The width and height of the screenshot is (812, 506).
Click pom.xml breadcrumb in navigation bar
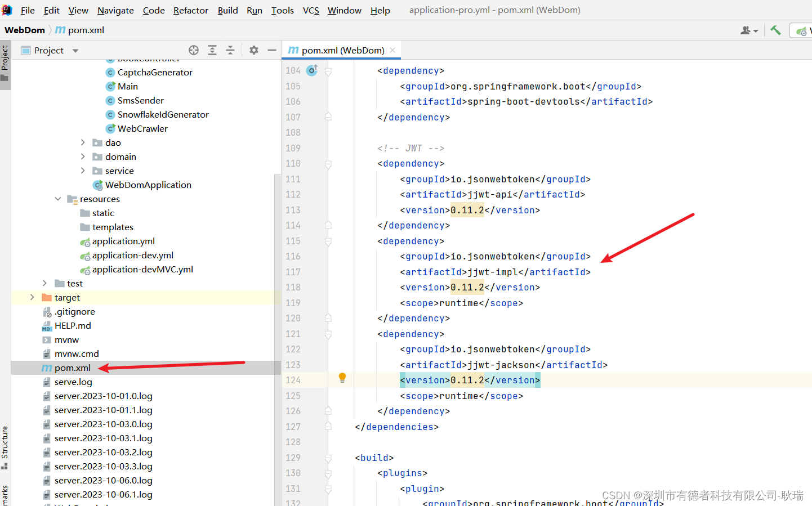(80, 30)
